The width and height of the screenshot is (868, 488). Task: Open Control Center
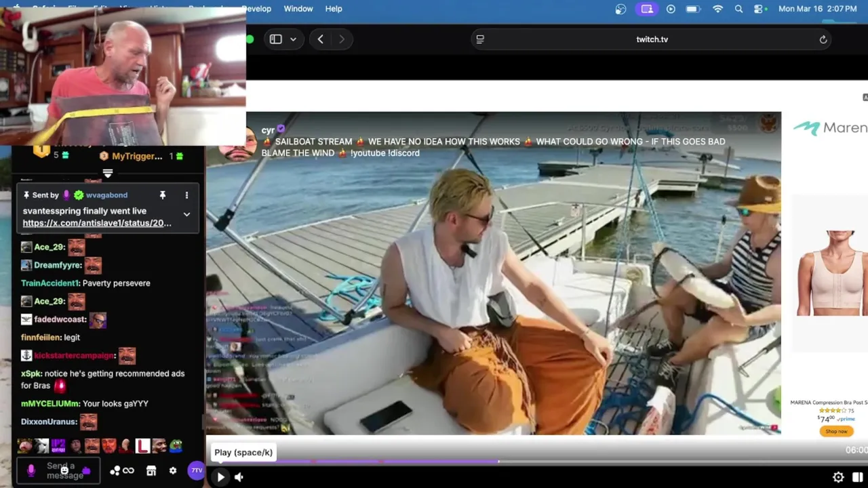pos(759,9)
